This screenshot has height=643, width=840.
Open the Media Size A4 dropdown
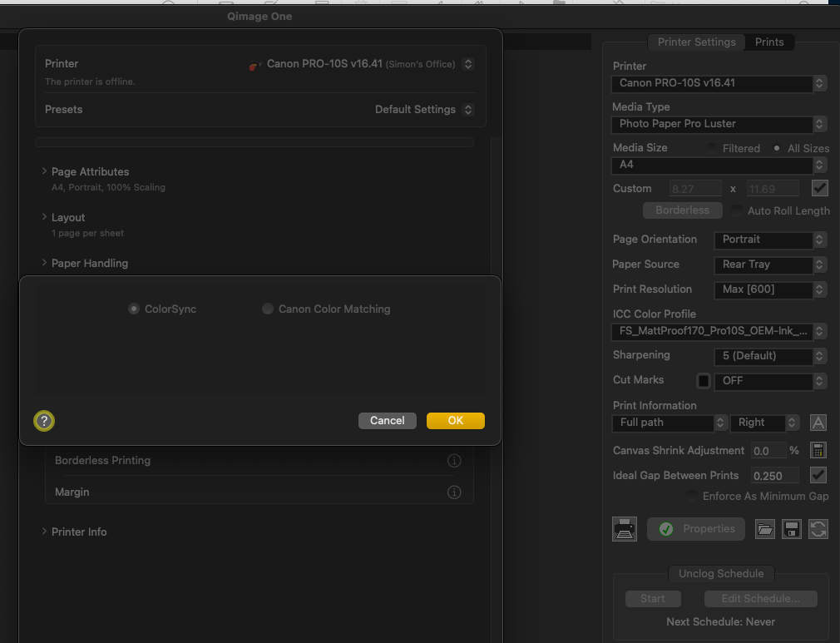(719, 165)
